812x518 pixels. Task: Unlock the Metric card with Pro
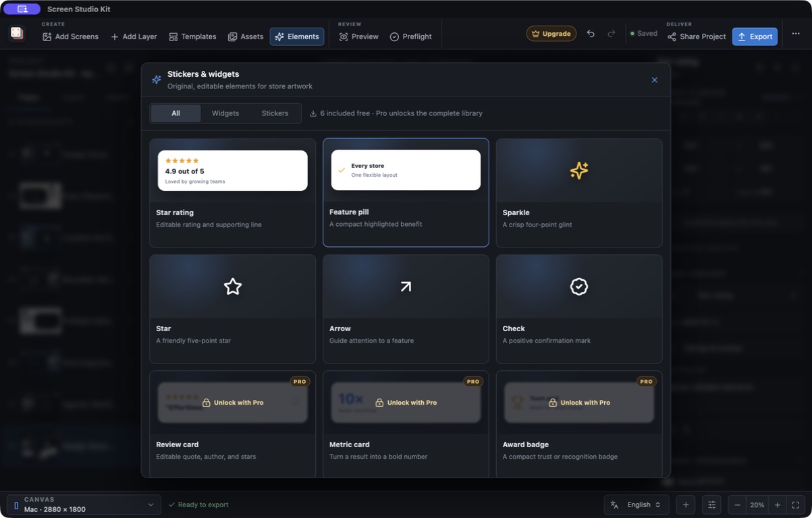click(x=406, y=403)
